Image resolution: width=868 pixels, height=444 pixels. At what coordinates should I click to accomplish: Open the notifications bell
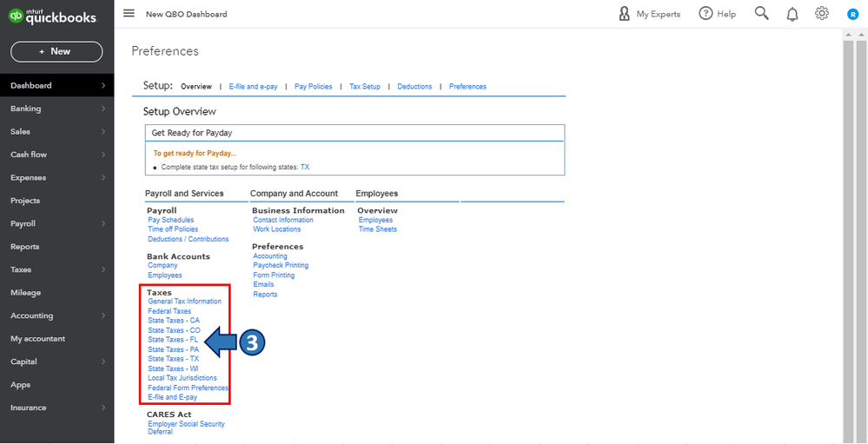792,14
